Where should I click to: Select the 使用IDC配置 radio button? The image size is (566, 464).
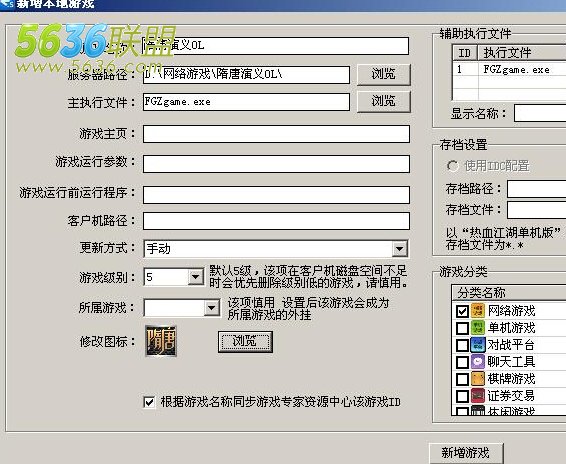[x=452, y=166]
